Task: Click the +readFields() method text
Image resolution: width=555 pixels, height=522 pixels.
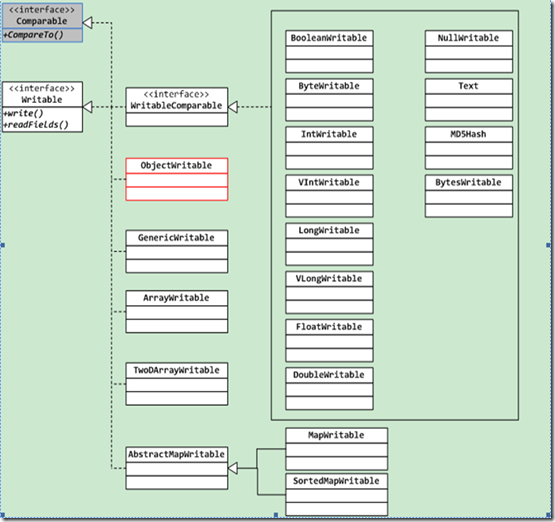Action: [36, 125]
